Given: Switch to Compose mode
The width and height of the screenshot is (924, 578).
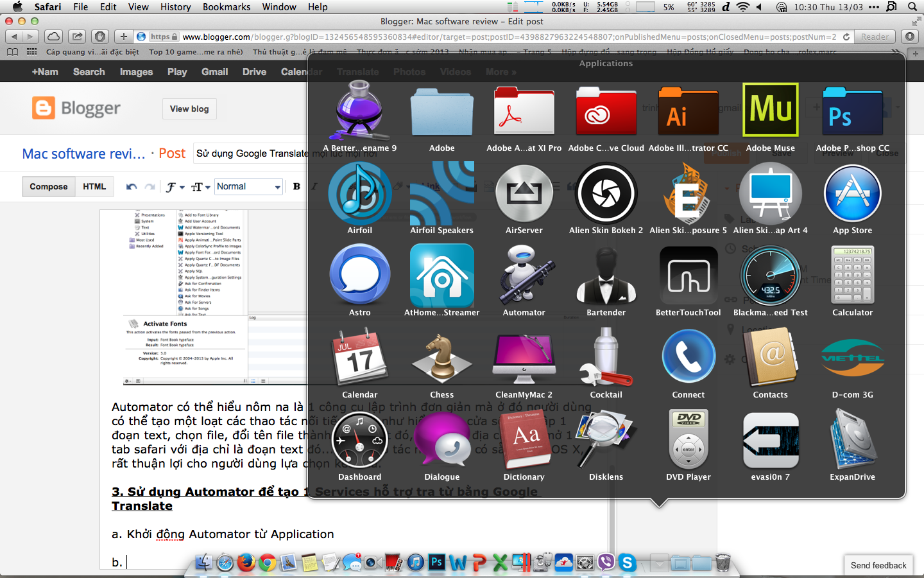Looking at the screenshot, I should coord(49,186).
